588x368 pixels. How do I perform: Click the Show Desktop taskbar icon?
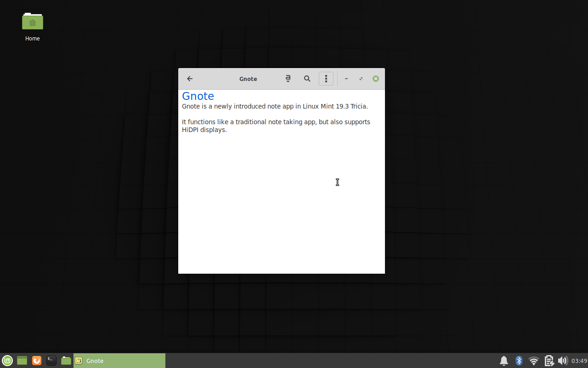click(22, 361)
